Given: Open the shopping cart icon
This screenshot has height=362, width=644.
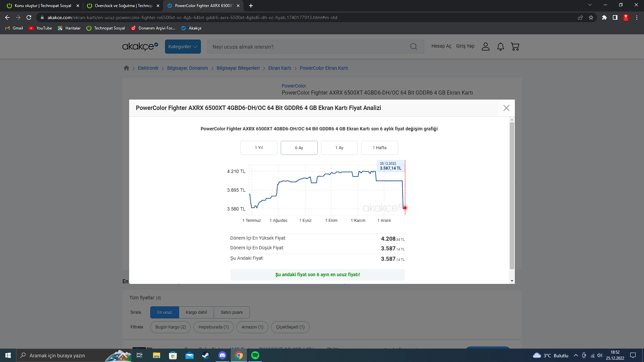Looking at the screenshot, I should [515, 47].
